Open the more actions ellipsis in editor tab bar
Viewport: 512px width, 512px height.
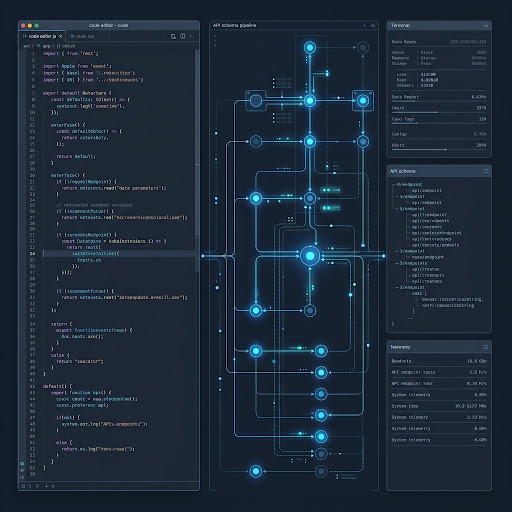pos(192,36)
